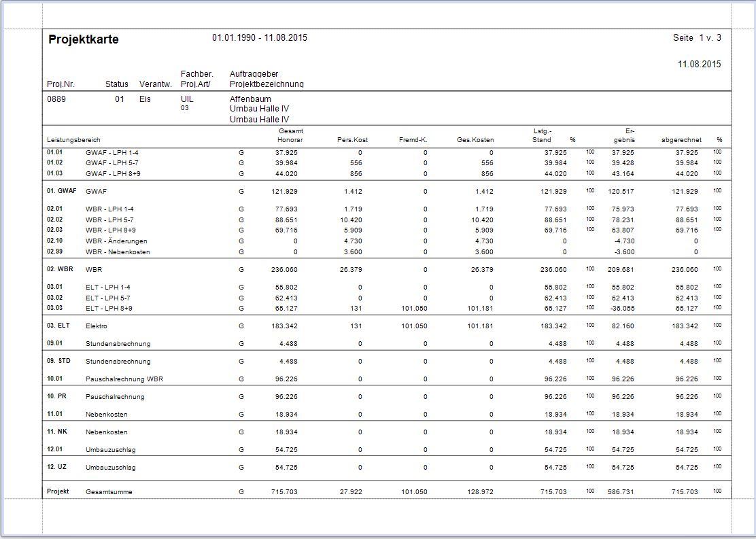The height and width of the screenshot is (539, 756).
Task: Click the Projektkarte report title
Action: coord(84,39)
